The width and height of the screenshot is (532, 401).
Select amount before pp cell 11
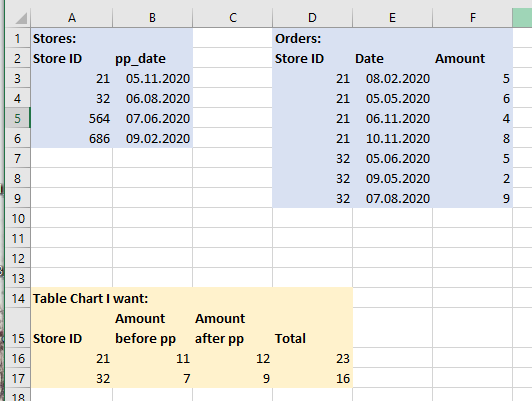pos(152,359)
